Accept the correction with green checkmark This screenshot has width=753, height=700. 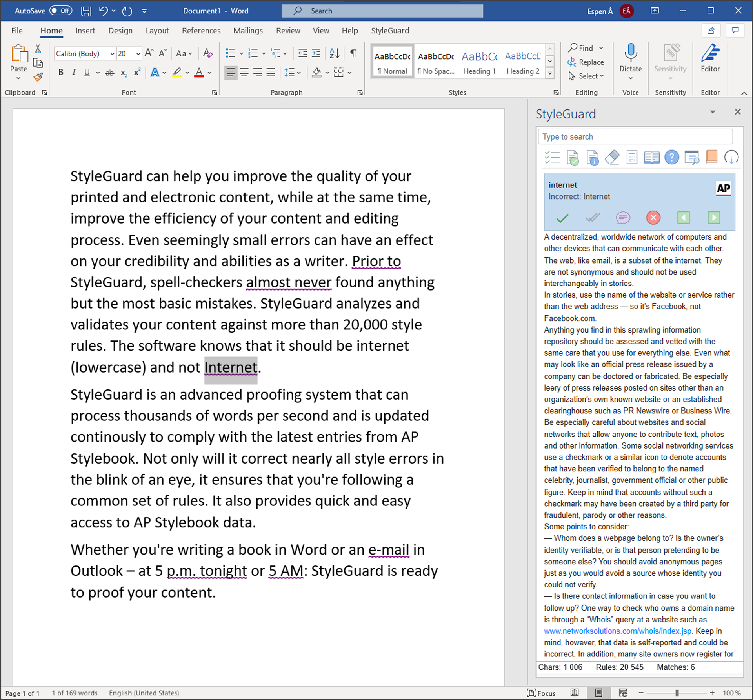click(x=562, y=218)
